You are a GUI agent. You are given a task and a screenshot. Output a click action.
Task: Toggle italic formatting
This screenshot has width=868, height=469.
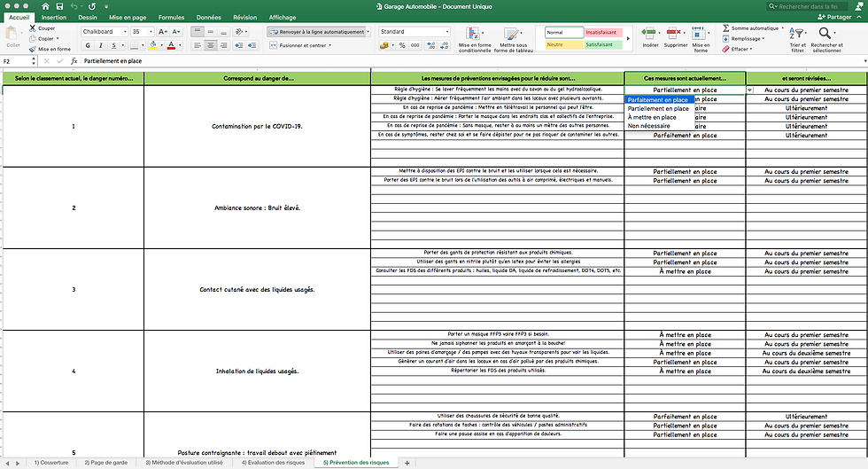click(100, 45)
